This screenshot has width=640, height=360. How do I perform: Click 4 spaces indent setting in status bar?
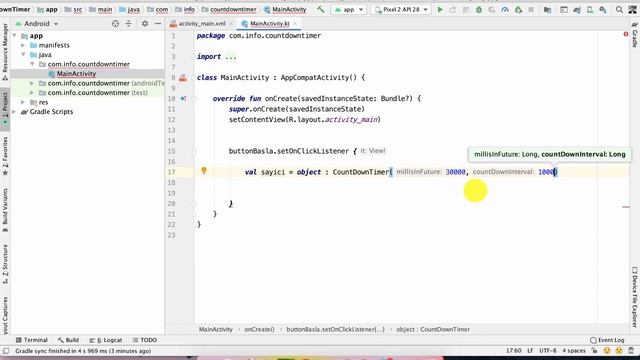pos(574,351)
